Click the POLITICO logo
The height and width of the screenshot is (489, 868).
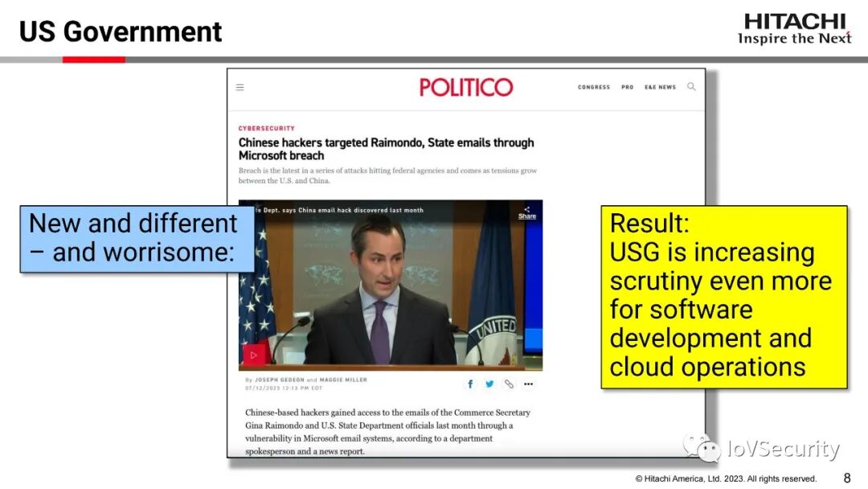tap(466, 87)
